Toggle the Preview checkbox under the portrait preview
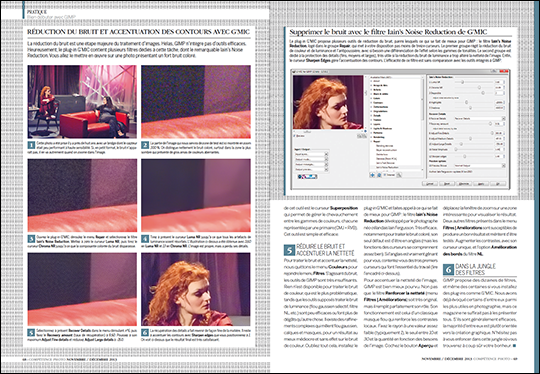 coord(294,136)
